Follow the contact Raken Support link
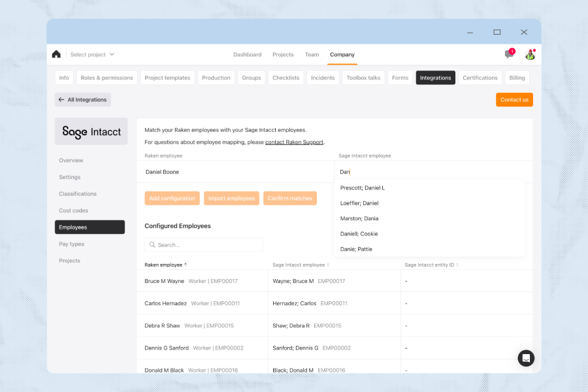This screenshot has height=392, width=588. pyautogui.click(x=294, y=142)
